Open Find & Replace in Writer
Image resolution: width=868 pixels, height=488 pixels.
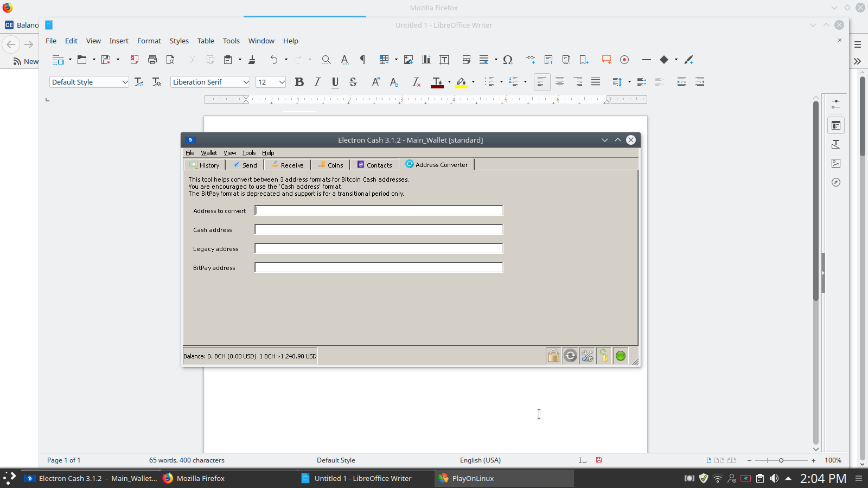(326, 60)
